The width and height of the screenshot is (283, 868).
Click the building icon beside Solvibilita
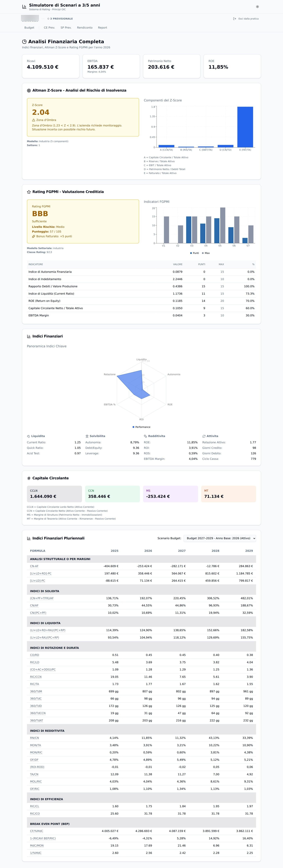coord(87,436)
